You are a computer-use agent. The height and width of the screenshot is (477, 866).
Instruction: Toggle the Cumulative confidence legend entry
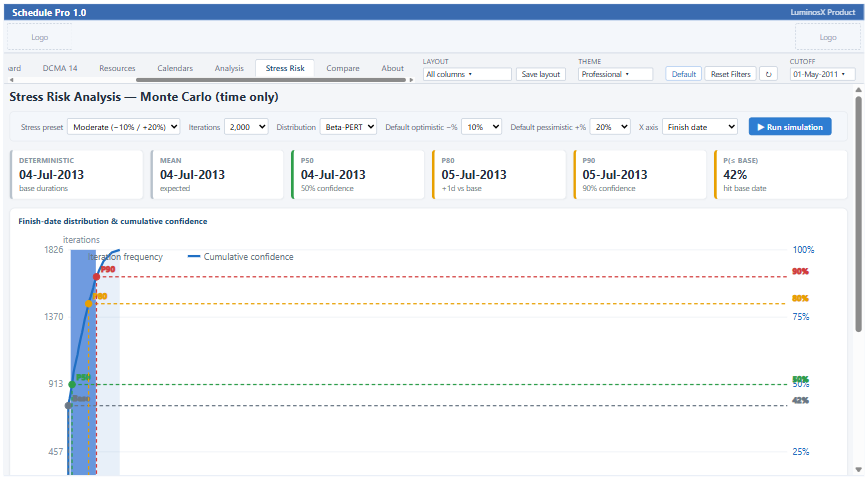click(x=241, y=257)
